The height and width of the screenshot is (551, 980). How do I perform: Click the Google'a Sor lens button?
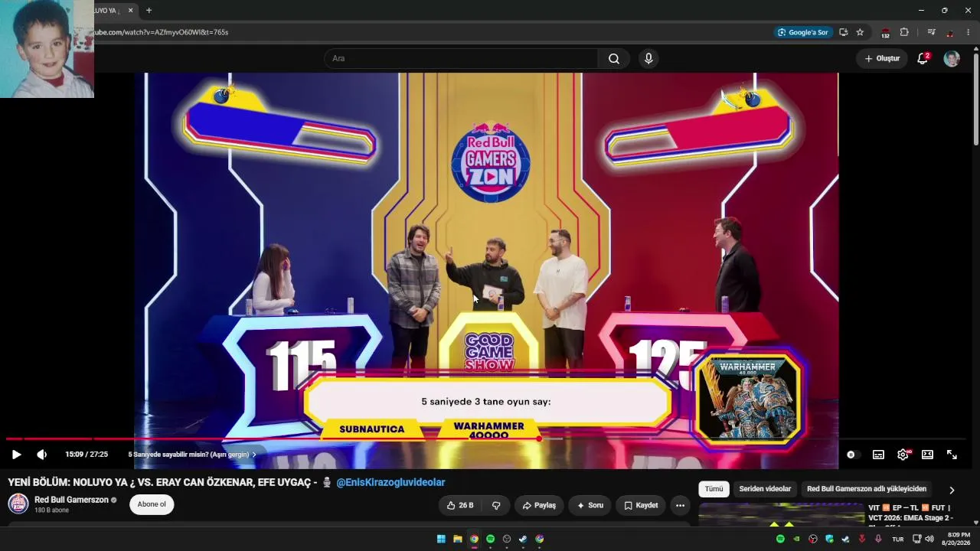tap(803, 32)
